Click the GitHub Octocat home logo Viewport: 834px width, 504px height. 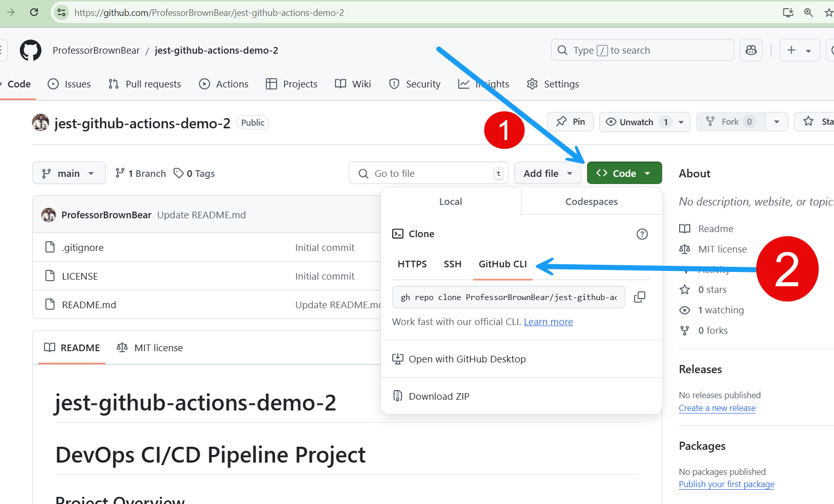click(31, 51)
